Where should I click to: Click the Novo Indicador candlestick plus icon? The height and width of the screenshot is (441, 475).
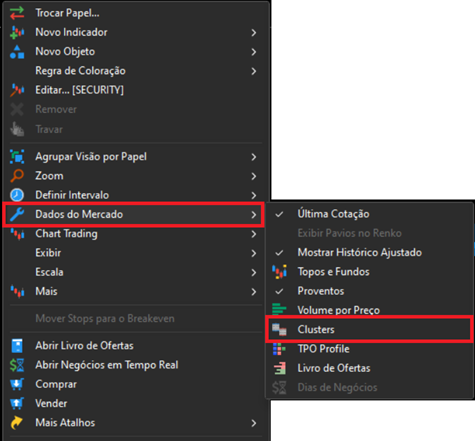pyautogui.click(x=17, y=32)
